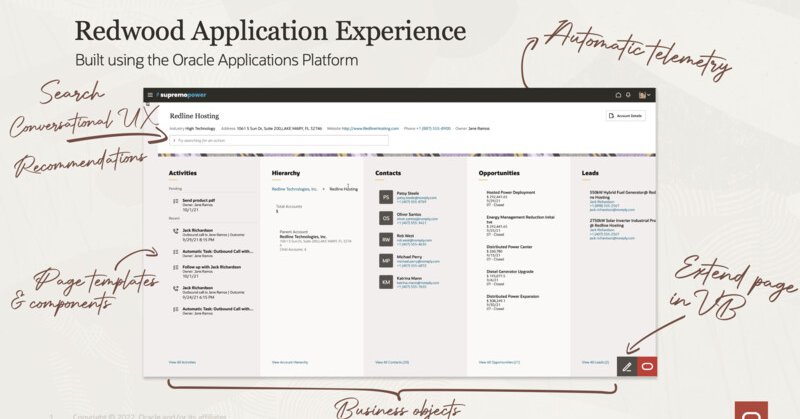The height and width of the screenshot is (419, 800).
Task: Click the Activities panel heading
Action: click(183, 173)
